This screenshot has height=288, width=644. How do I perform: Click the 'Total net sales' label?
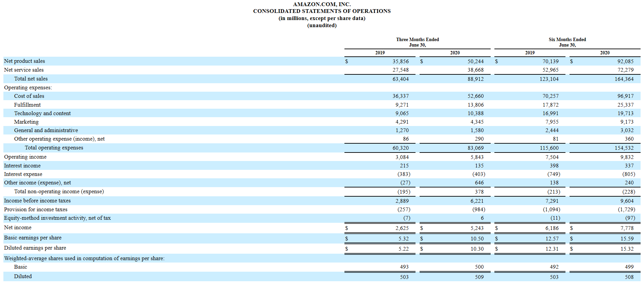pos(31,79)
